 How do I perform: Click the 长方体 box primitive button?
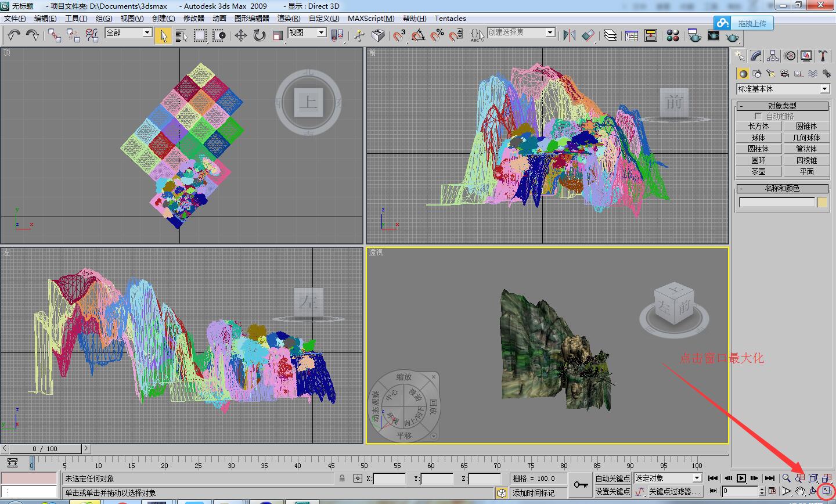coord(758,126)
